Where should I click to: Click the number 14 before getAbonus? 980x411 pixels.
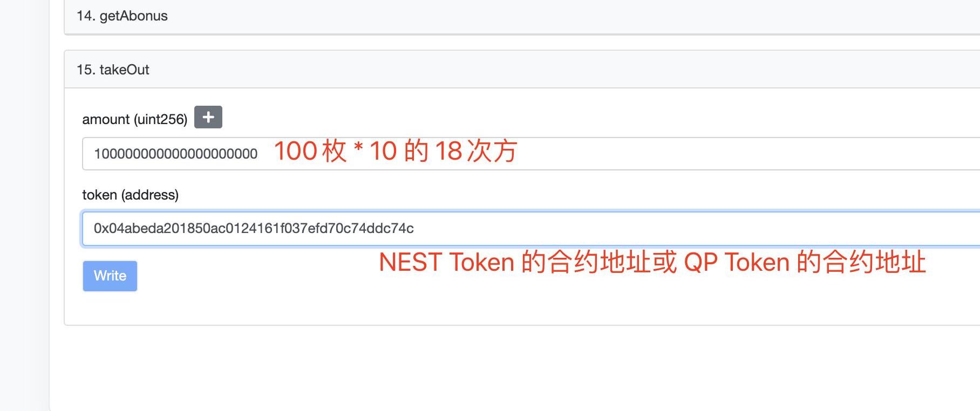[x=85, y=16]
